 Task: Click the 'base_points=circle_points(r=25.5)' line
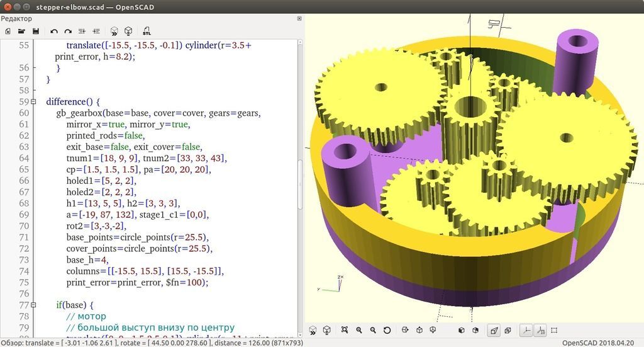click(x=138, y=237)
